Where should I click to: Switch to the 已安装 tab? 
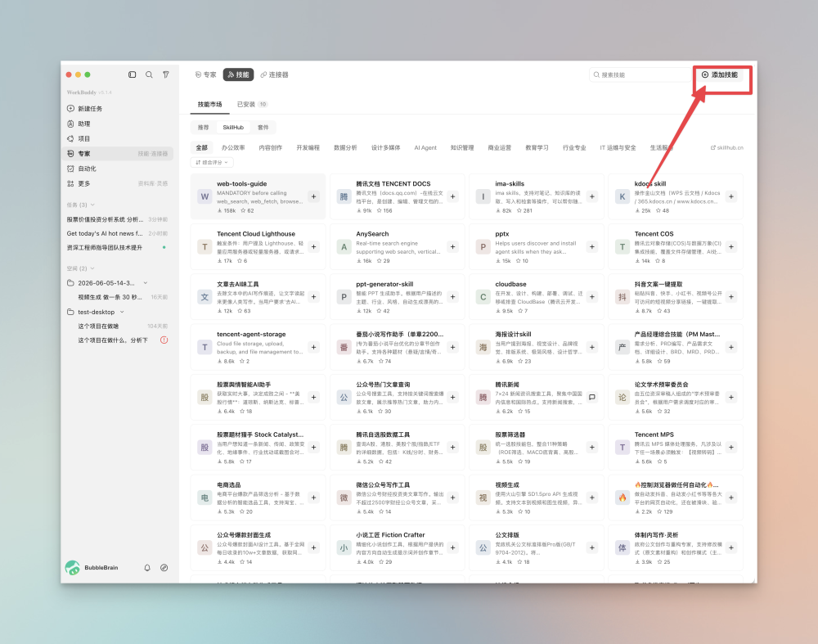click(252, 105)
